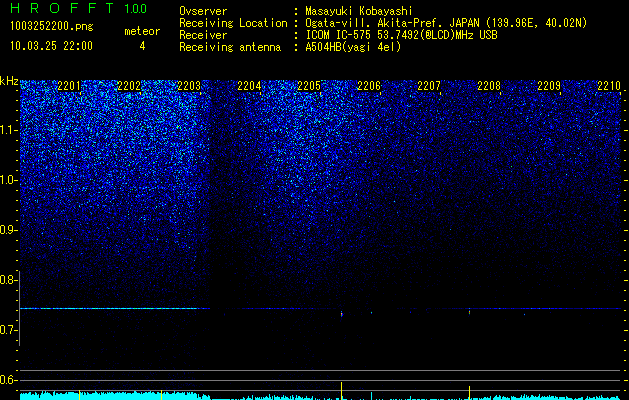Click the 1.1 kHz axis label
Screen dimensions: 629x400
(7, 130)
